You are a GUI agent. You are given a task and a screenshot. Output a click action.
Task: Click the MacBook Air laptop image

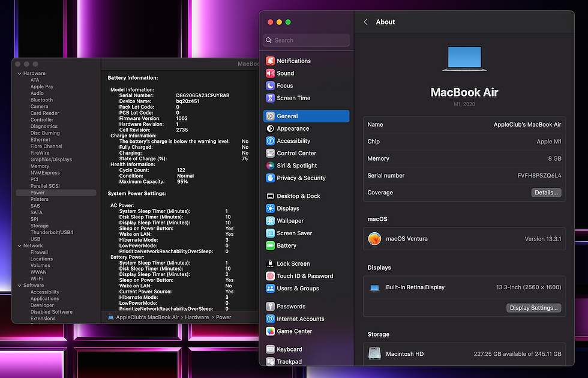tap(464, 59)
